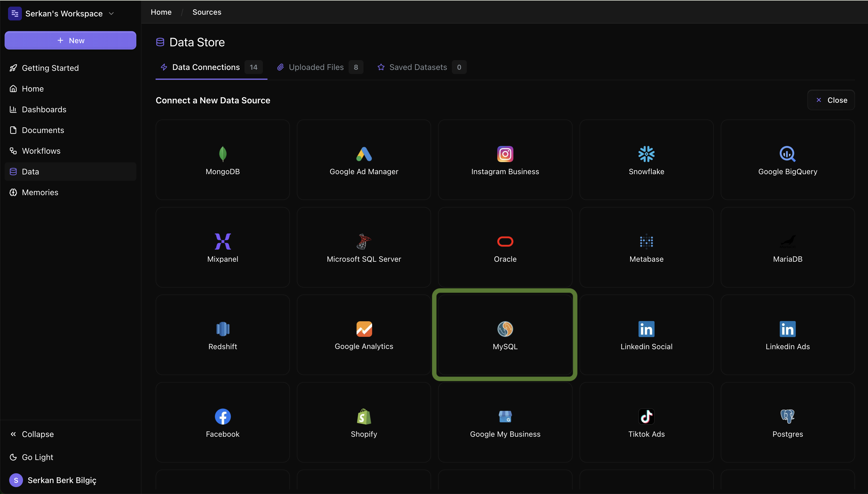Select the Mixpanel X logo
This screenshot has width=868, height=494.
click(223, 242)
